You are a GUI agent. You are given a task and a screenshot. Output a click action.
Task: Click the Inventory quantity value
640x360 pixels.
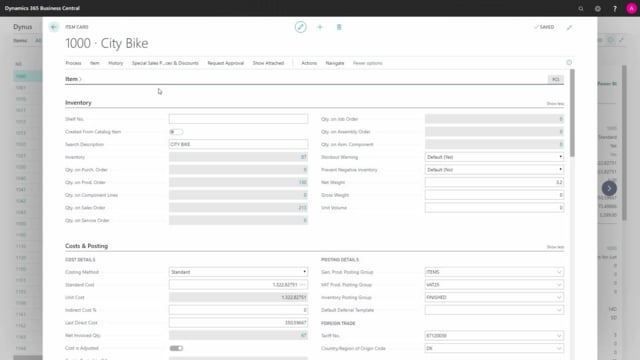click(303, 157)
